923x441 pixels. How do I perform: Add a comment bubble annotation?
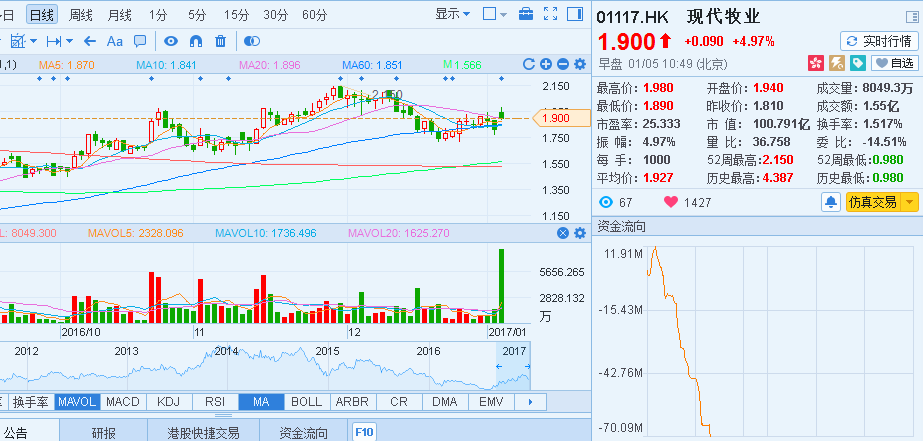coord(140,41)
